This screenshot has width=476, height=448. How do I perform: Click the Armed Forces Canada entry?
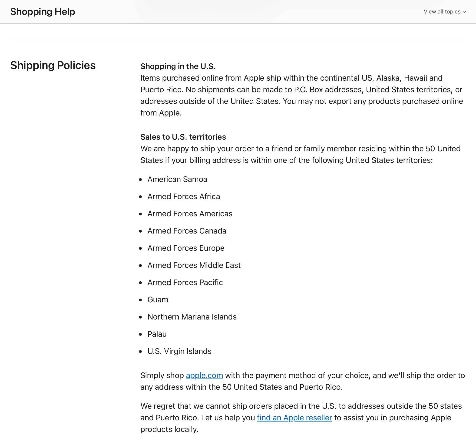pos(187,231)
